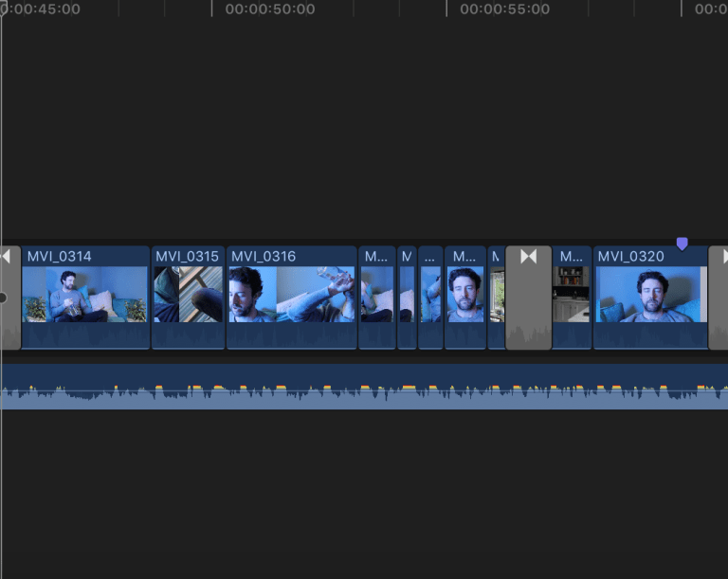Select the transition icon at left timeline edge
The image size is (728, 579).
(x=7, y=257)
